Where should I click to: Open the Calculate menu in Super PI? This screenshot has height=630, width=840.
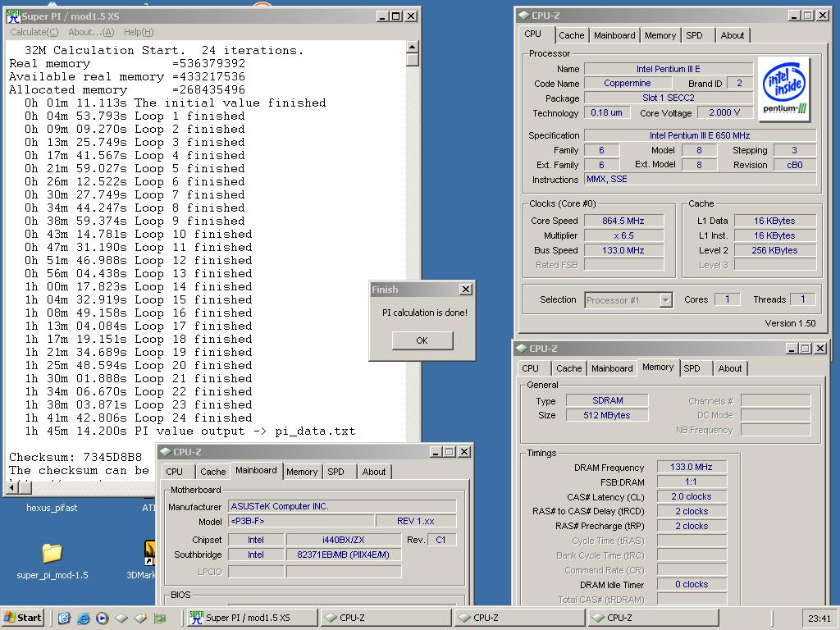(x=34, y=32)
